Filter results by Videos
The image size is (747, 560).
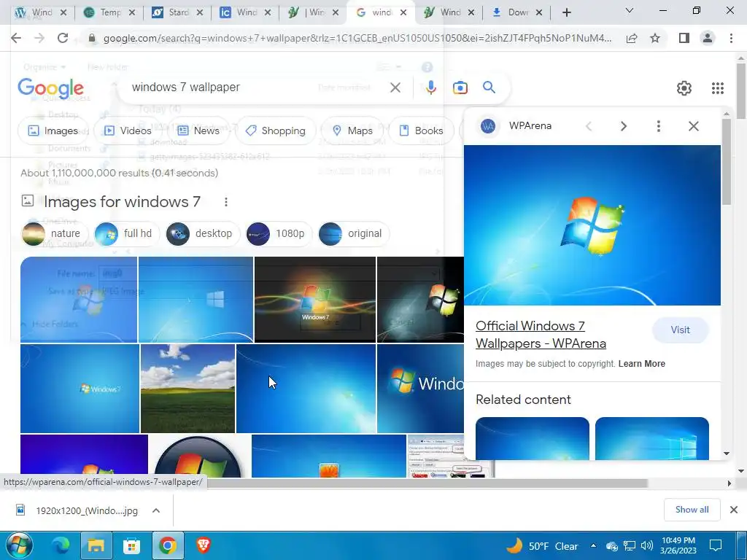(x=128, y=131)
